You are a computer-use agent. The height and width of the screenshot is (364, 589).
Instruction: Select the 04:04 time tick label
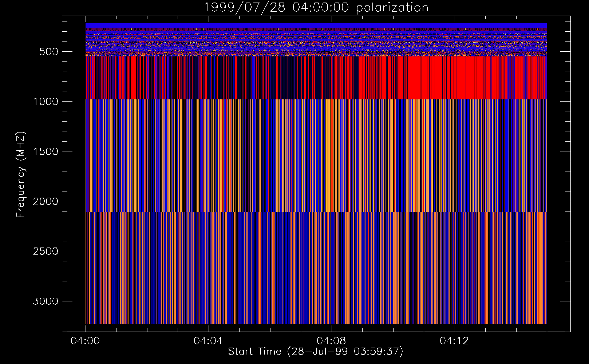[x=208, y=341]
